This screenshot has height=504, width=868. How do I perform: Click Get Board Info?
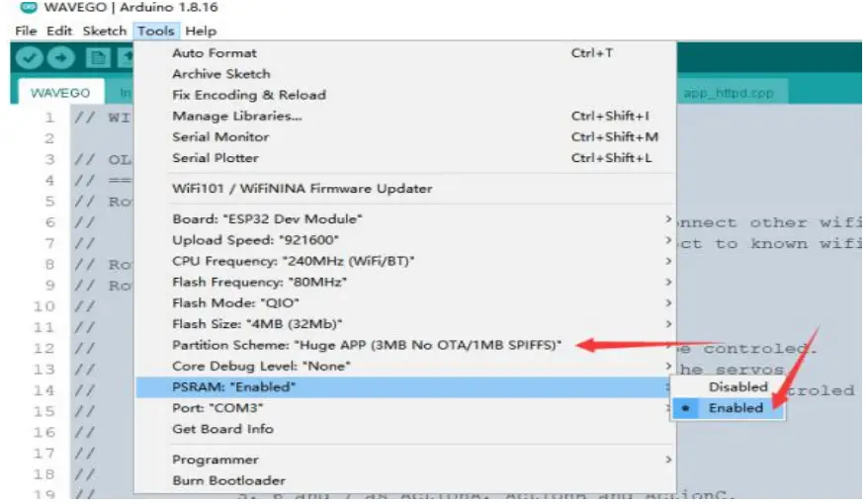(x=405, y=429)
